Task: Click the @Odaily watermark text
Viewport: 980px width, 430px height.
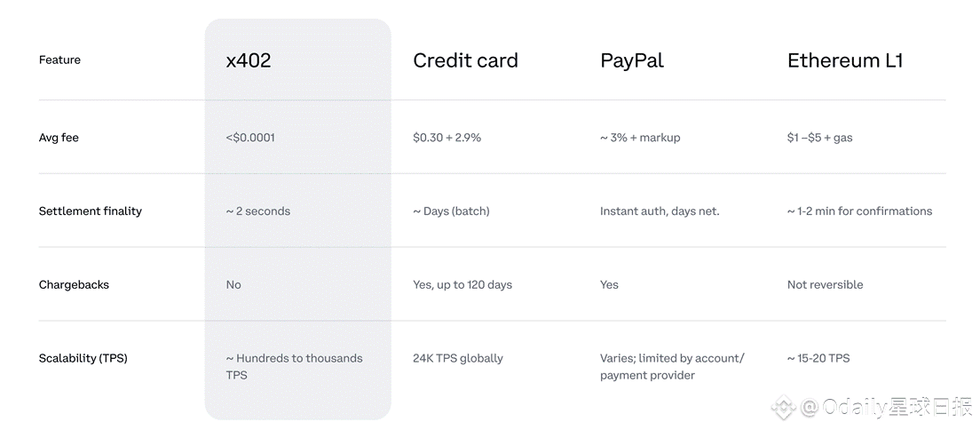Action: click(x=886, y=408)
